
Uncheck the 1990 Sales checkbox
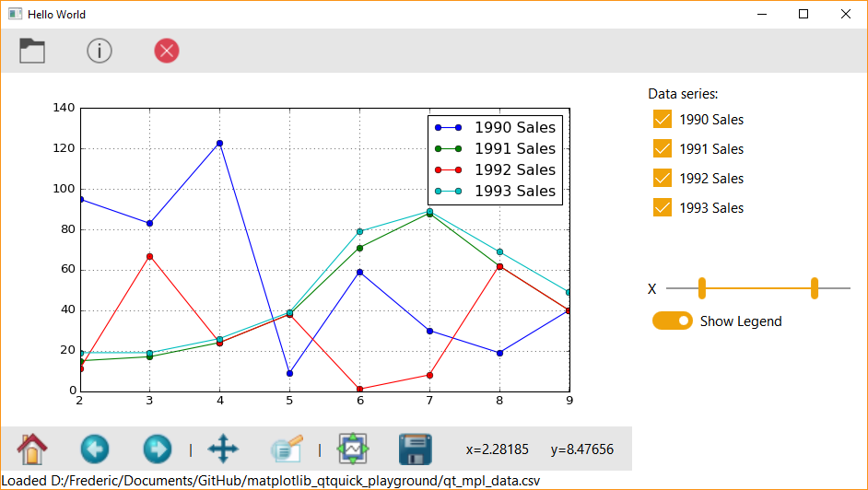pyautogui.click(x=663, y=119)
